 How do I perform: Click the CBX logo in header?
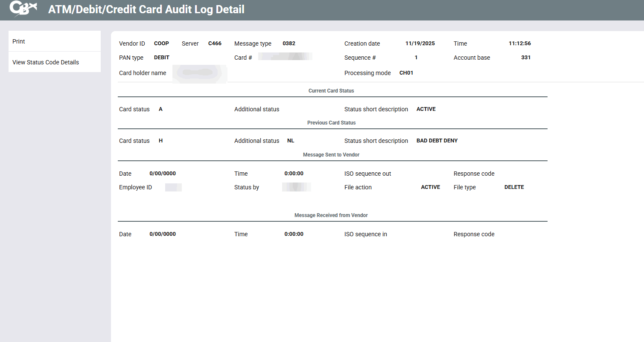coord(22,9)
